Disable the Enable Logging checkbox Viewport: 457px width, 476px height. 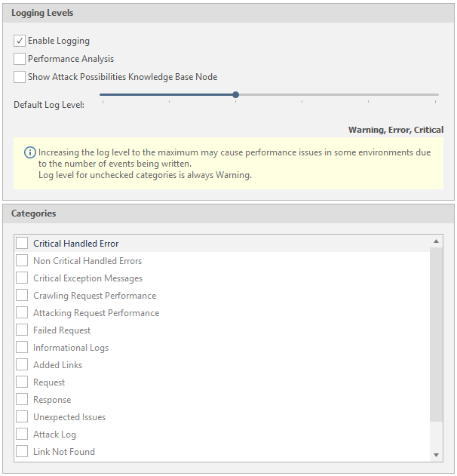click(x=20, y=41)
